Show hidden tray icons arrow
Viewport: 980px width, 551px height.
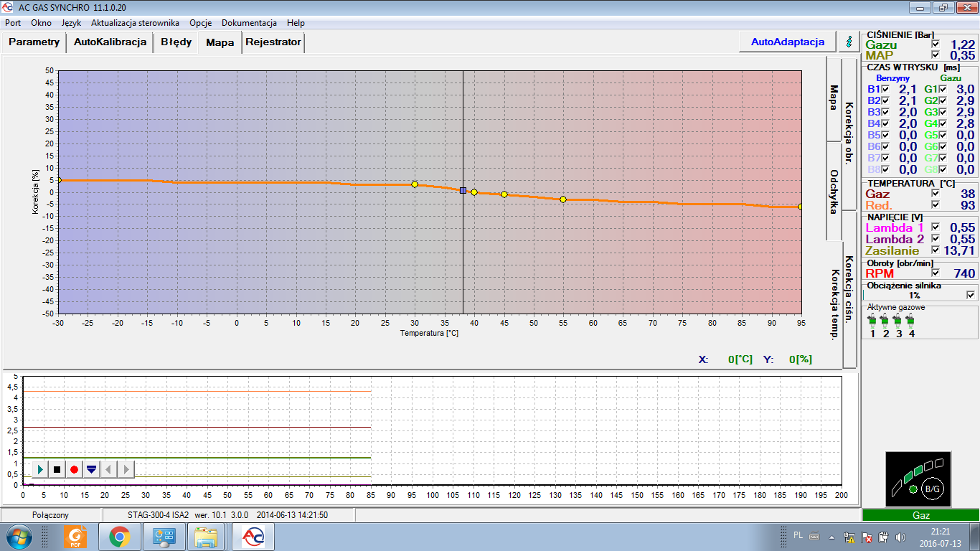[832, 537]
